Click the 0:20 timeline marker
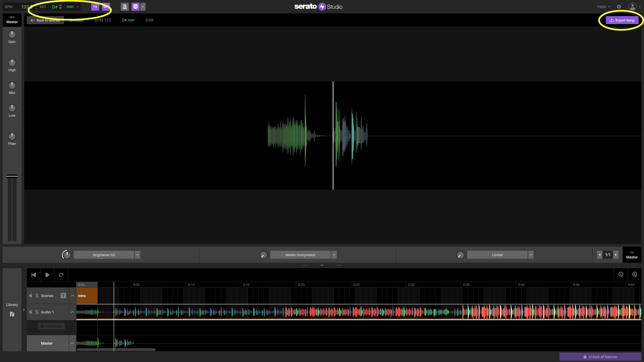 pyautogui.click(x=301, y=285)
